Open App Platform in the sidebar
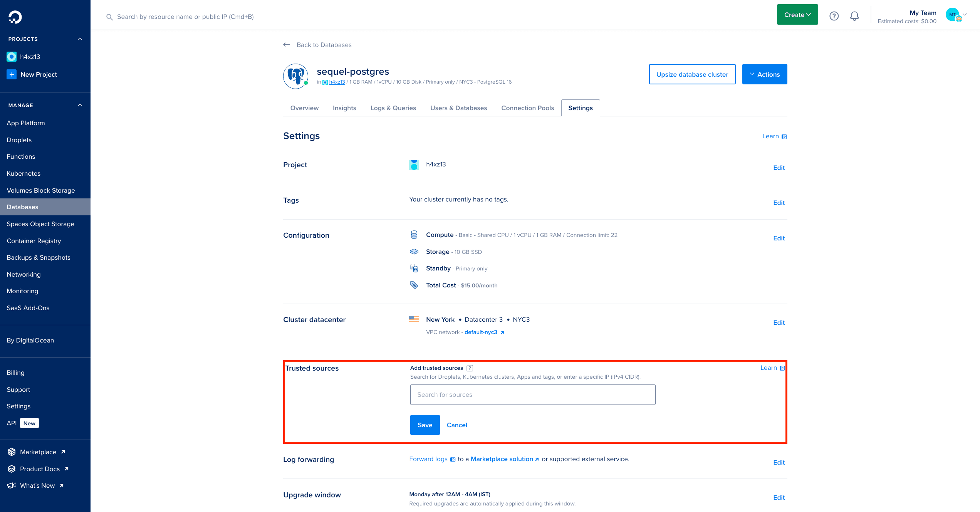Viewport: 980px width, 512px height. tap(26, 123)
